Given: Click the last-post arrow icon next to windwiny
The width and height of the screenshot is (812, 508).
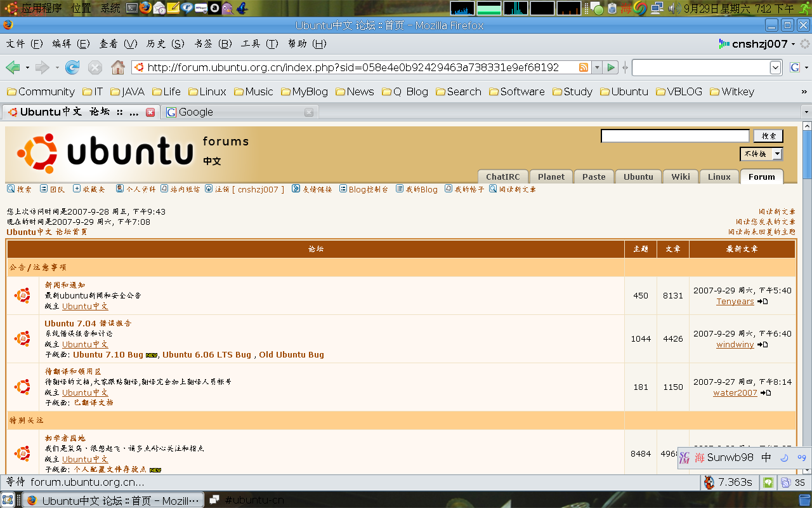Looking at the screenshot, I should (763, 345).
